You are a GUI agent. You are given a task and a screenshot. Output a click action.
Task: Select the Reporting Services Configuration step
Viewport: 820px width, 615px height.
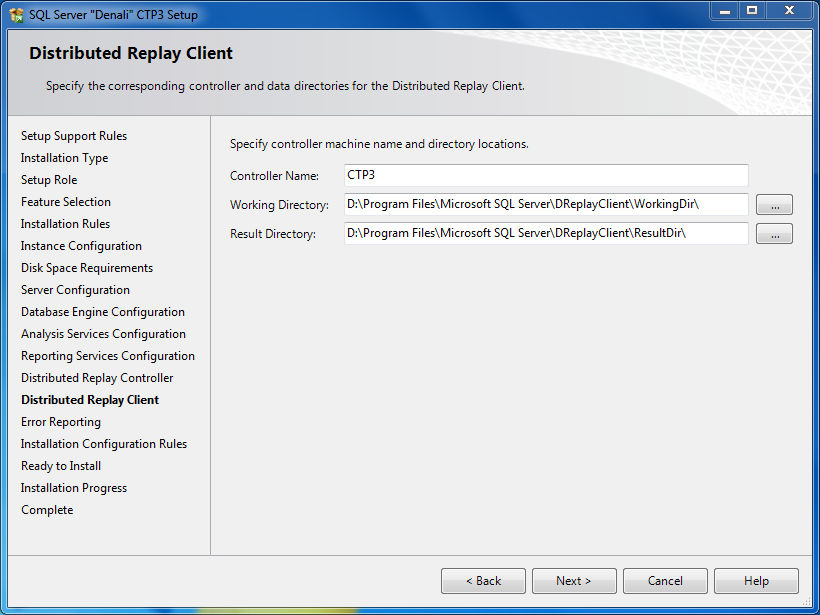[x=108, y=356]
